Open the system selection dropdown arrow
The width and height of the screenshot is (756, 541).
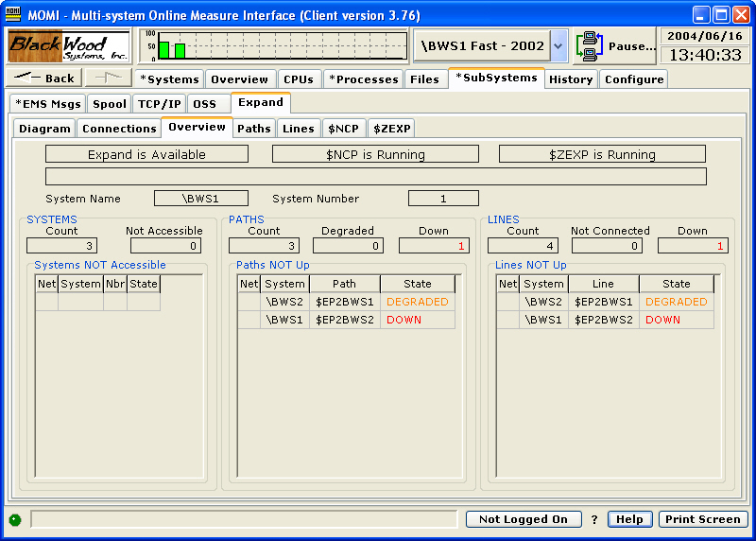click(x=558, y=45)
